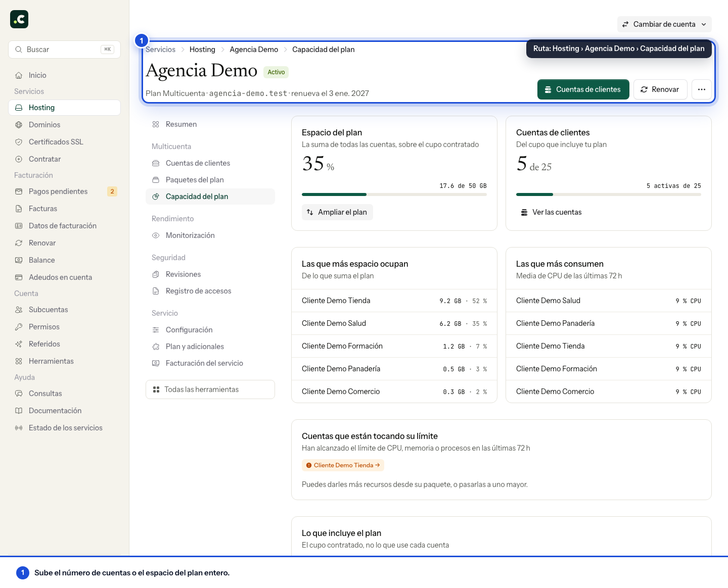Open Todas las herramientas button
Screen dimensions: 728x588
(210, 389)
